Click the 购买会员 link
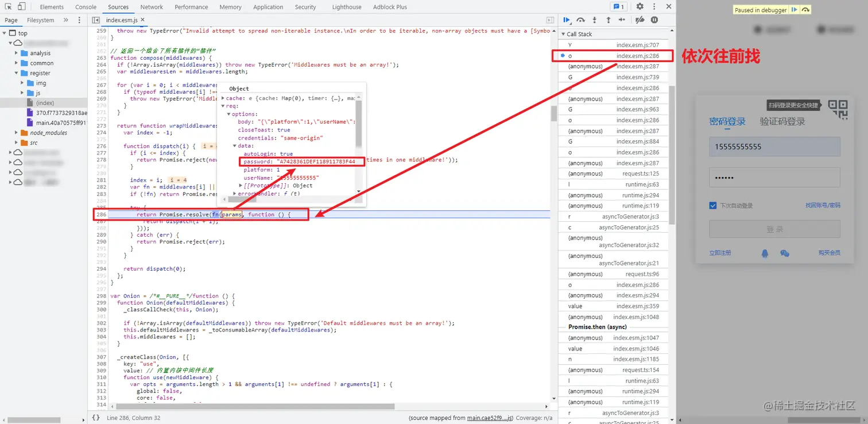Image resolution: width=868 pixels, height=424 pixels. click(x=830, y=253)
